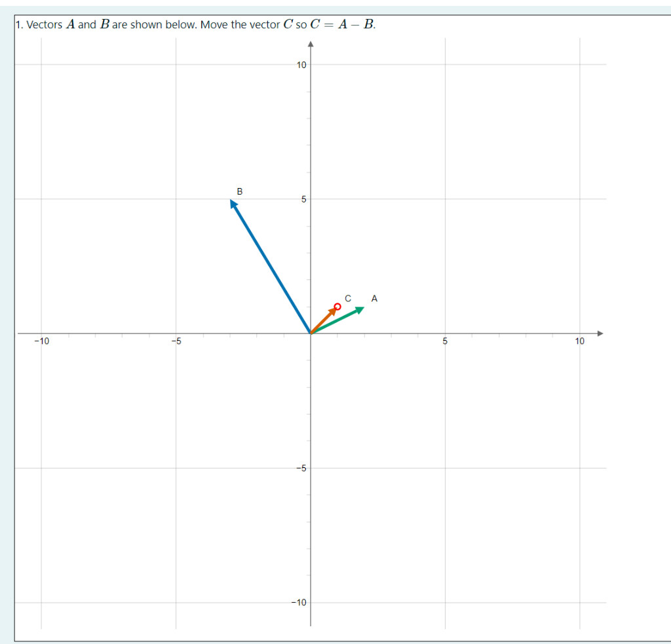Click the -5 label on the x-axis
Viewport: 671px width, 644px height.
click(176, 341)
